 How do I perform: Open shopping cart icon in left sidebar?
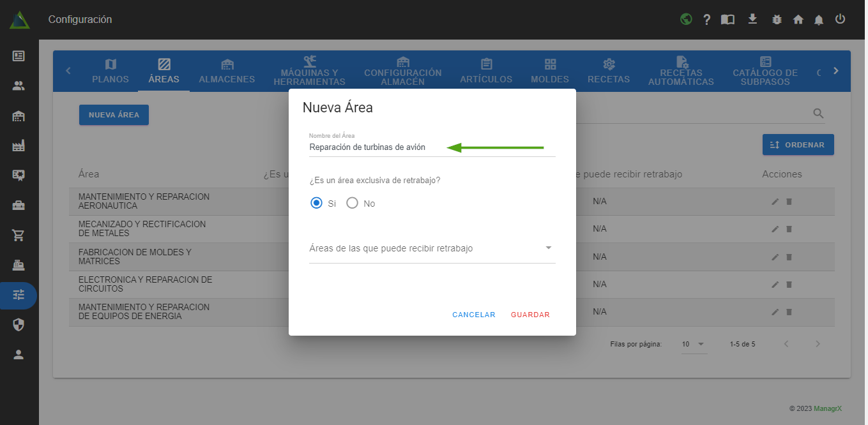19,235
